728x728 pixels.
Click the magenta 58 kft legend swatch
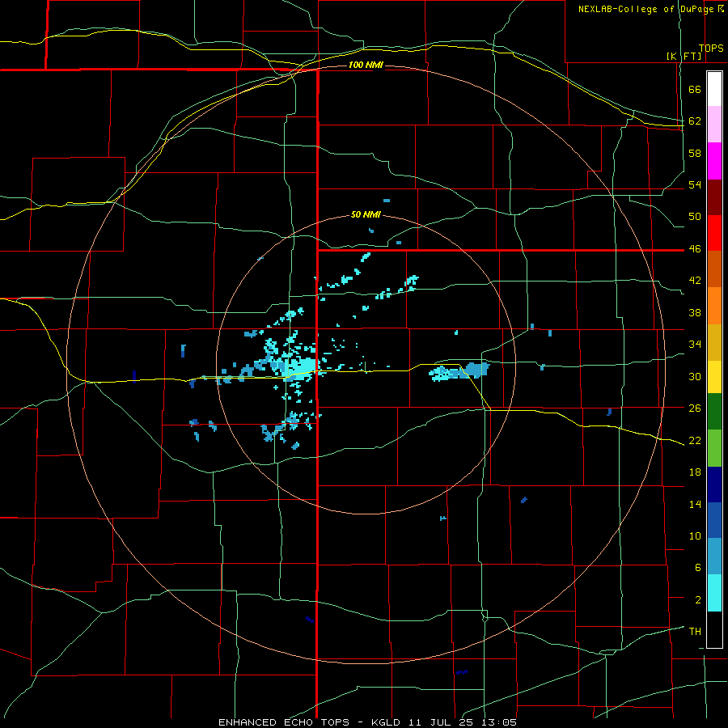(x=714, y=161)
